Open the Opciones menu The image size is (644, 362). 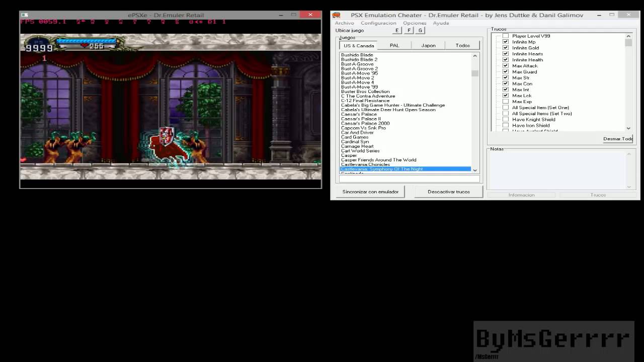pos(415,23)
